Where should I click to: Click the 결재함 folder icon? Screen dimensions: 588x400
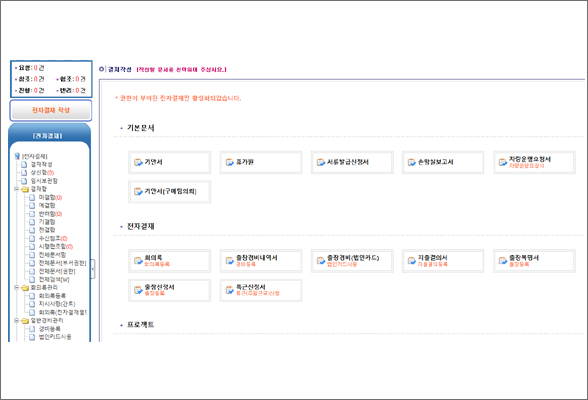coord(25,189)
